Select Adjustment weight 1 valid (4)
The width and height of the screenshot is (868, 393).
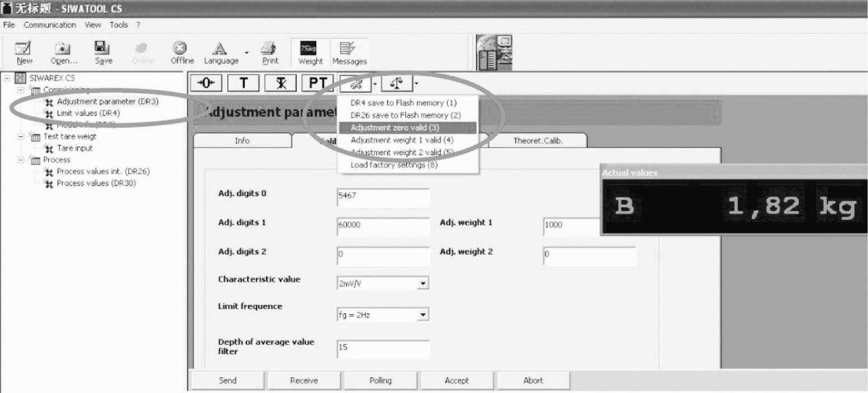408,140
